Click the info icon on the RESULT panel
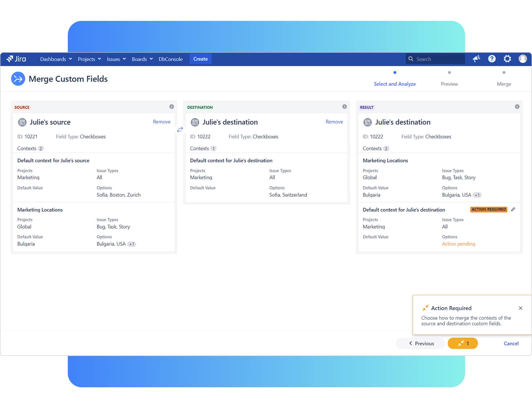 click(x=517, y=107)
